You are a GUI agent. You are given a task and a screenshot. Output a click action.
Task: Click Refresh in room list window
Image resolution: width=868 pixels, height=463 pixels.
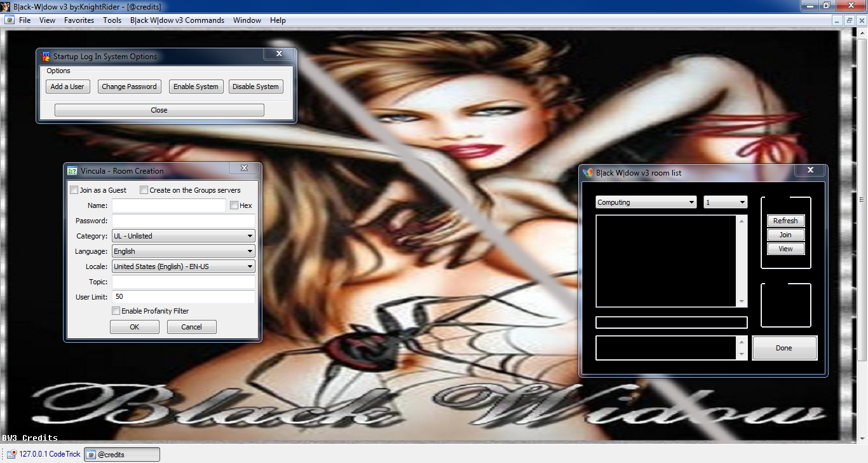pyautogui.click(x=786, y=221)
